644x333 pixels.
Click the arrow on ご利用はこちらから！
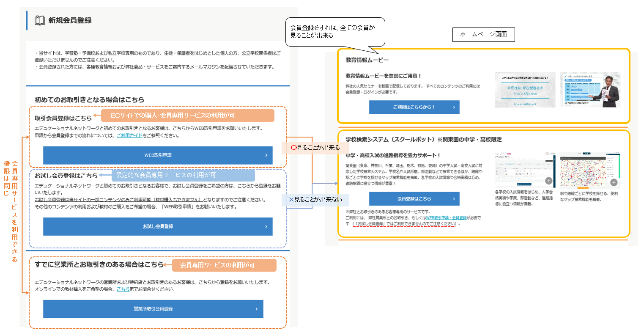(454, 107)
